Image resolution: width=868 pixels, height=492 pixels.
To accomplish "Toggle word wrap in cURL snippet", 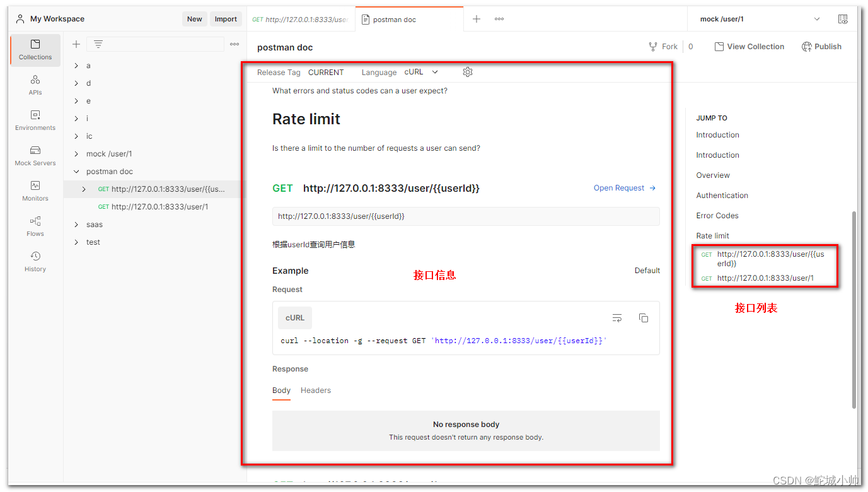I will point(617,318).
